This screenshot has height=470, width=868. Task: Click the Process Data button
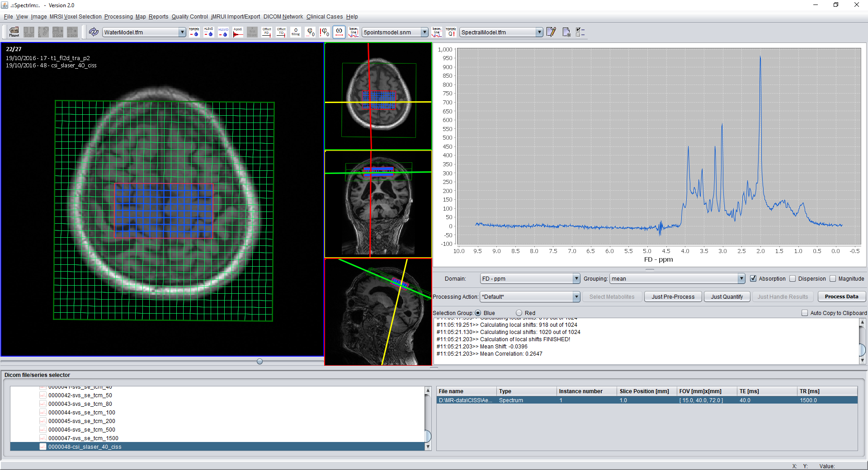point(841,297)
